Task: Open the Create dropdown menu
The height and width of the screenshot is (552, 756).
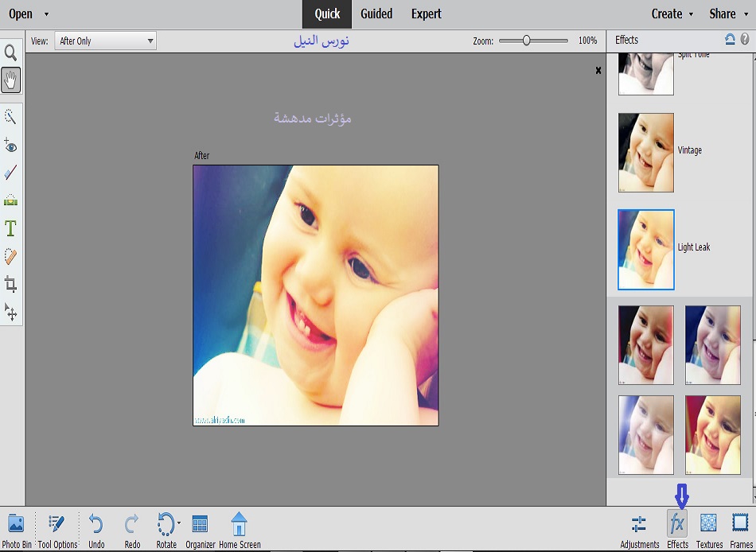Action: (672, 14)
